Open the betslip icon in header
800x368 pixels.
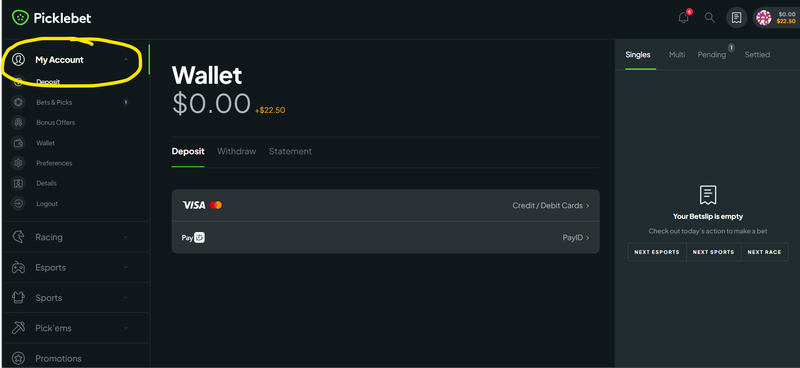736,17
